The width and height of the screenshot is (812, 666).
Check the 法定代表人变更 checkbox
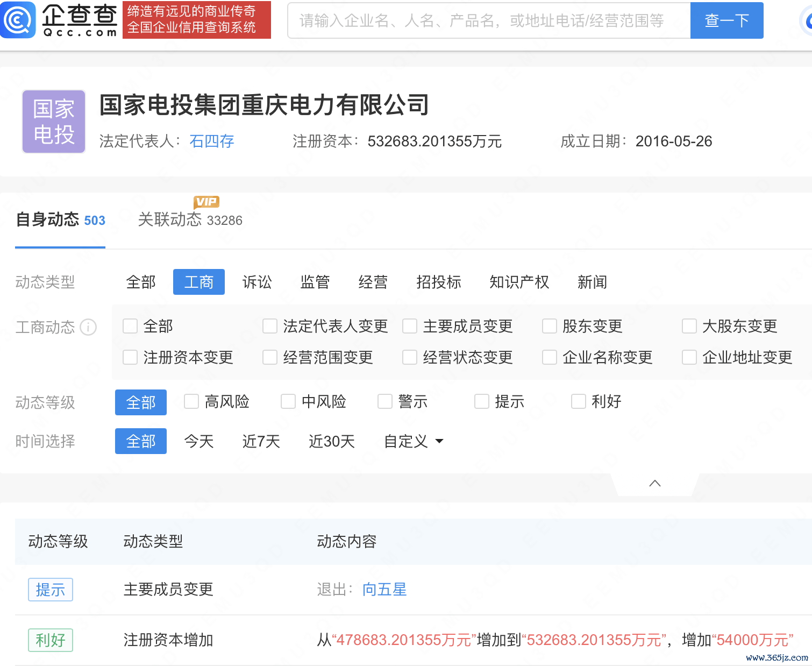click(270, 326)
